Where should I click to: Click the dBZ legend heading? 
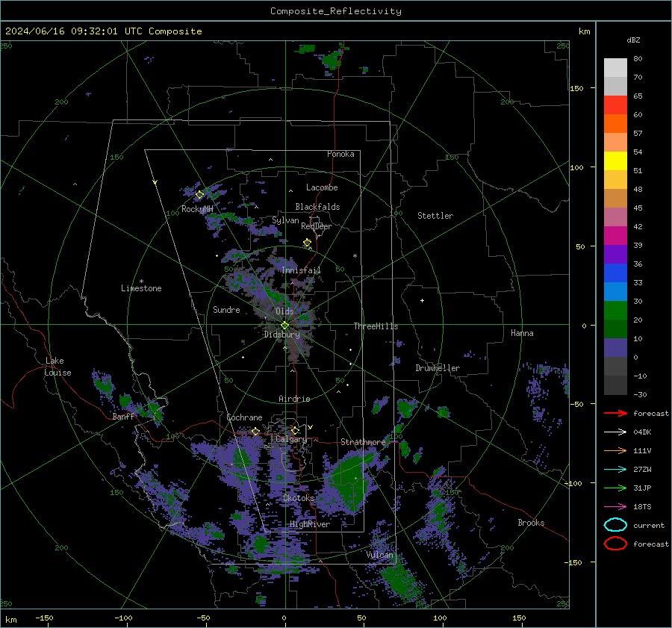(633, 40)
